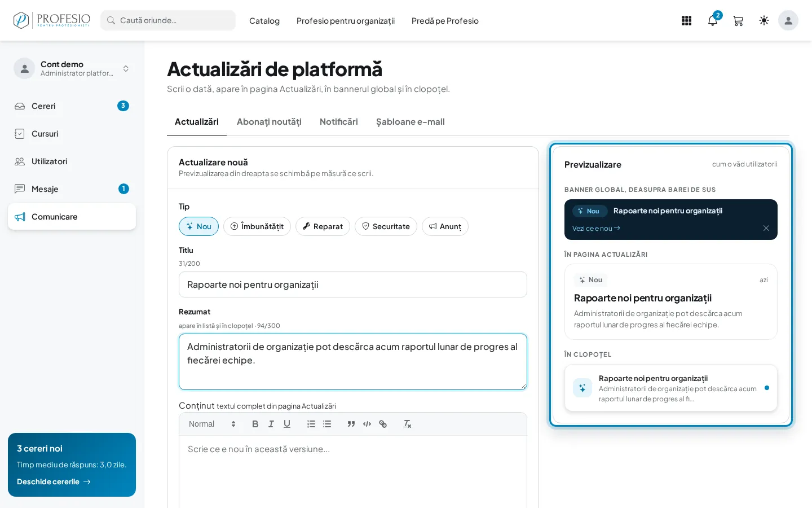Toggle italic formatting in editor

click(x=271, y=424)
